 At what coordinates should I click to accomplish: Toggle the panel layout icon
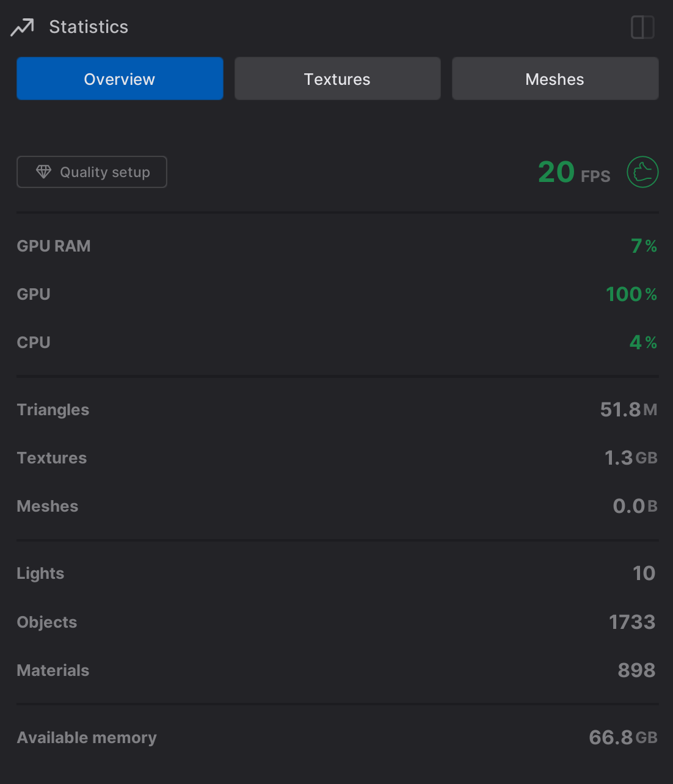pyautogui.click(x=642, y=27)
